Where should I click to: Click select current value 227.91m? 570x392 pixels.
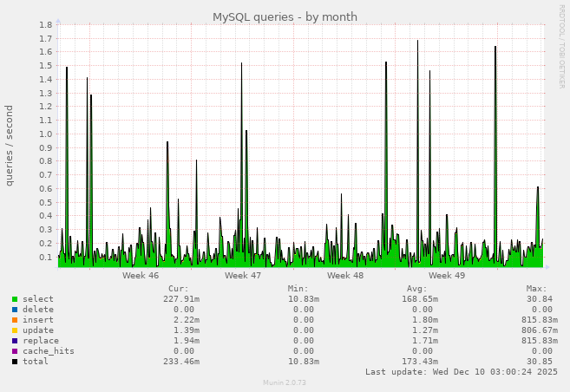coord(181,299)
